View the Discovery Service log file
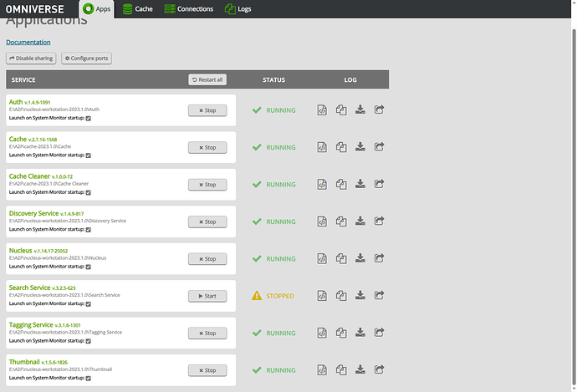Viewport: 577px width, 392px height. click(322, 221)
